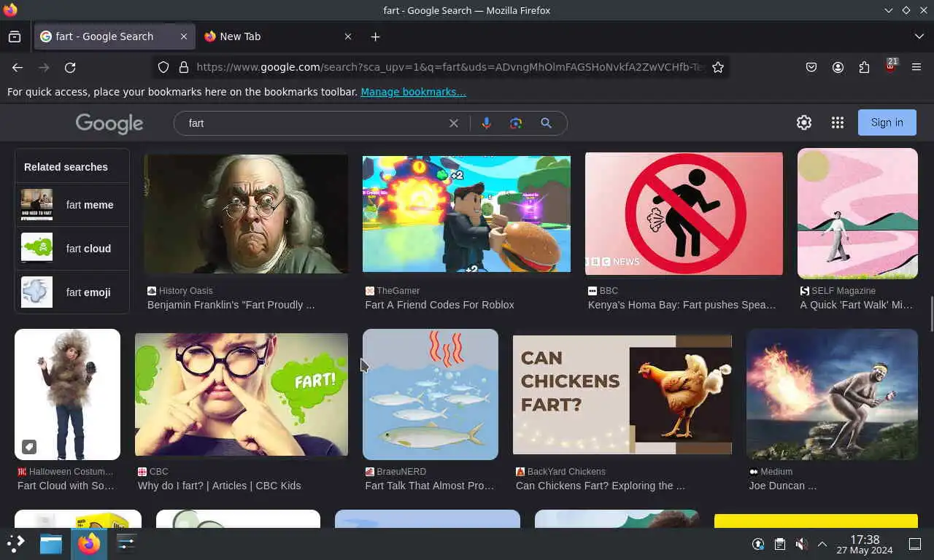Click 'Kenya's Homa Bay' BBC result title
The height and width of the screenshot is (560, 934).
click(682, 305)
